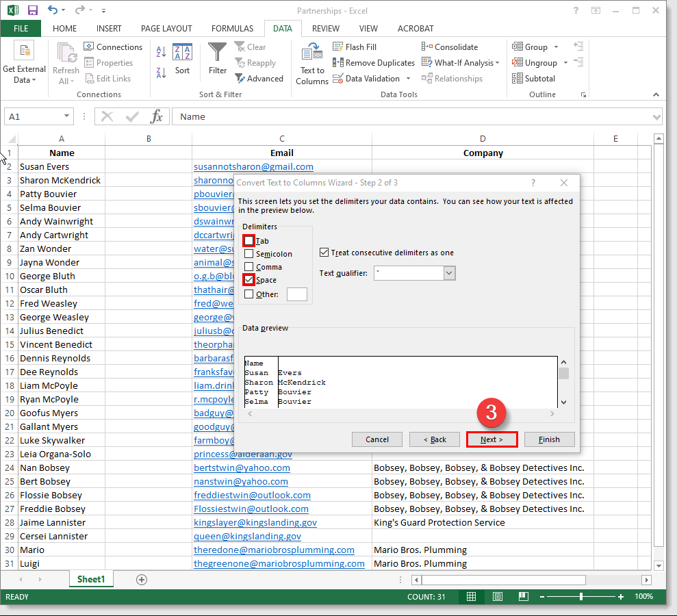Viewport: 677px width, 616px height.
Task: Go Back to the previous wizard step
Action: coord(435,439)
